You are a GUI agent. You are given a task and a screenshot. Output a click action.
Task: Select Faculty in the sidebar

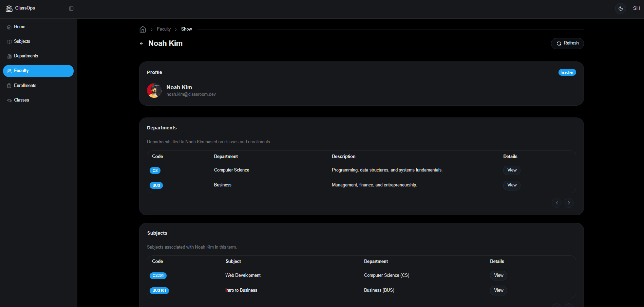(x=38, y=71)
